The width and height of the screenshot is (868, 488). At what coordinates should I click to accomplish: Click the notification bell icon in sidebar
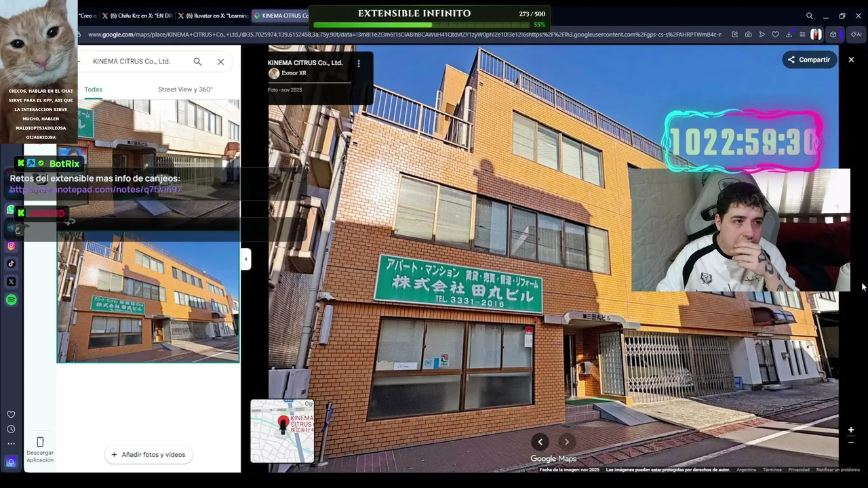11,462
